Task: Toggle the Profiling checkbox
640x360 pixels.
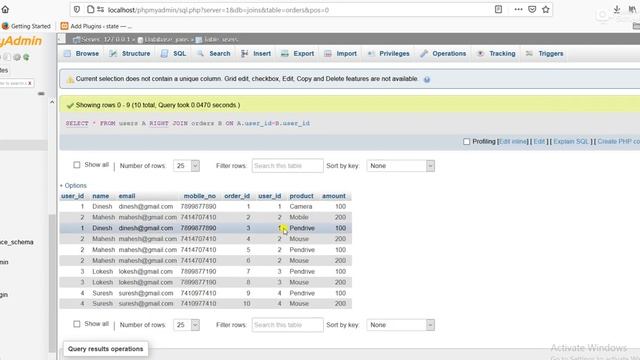Action: pyautogui.click(x=467, y=142)
